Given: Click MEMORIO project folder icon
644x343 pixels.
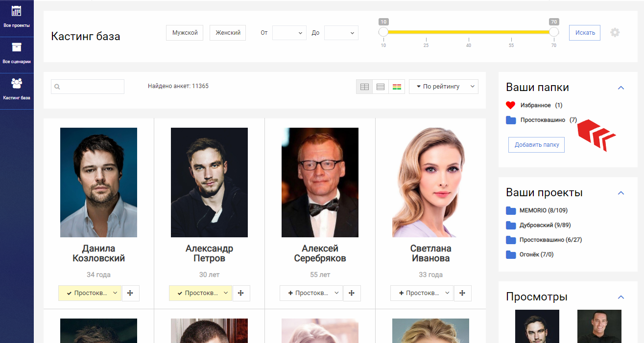Looking at the screenshot, I should pyautogui.click(x=511, y=210).
